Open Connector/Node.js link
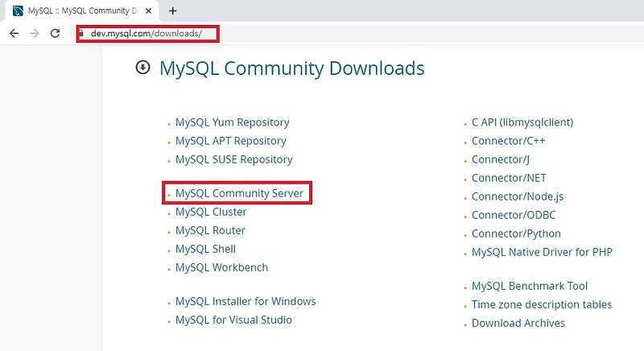 pyautogui.click(x=518, y=196)
